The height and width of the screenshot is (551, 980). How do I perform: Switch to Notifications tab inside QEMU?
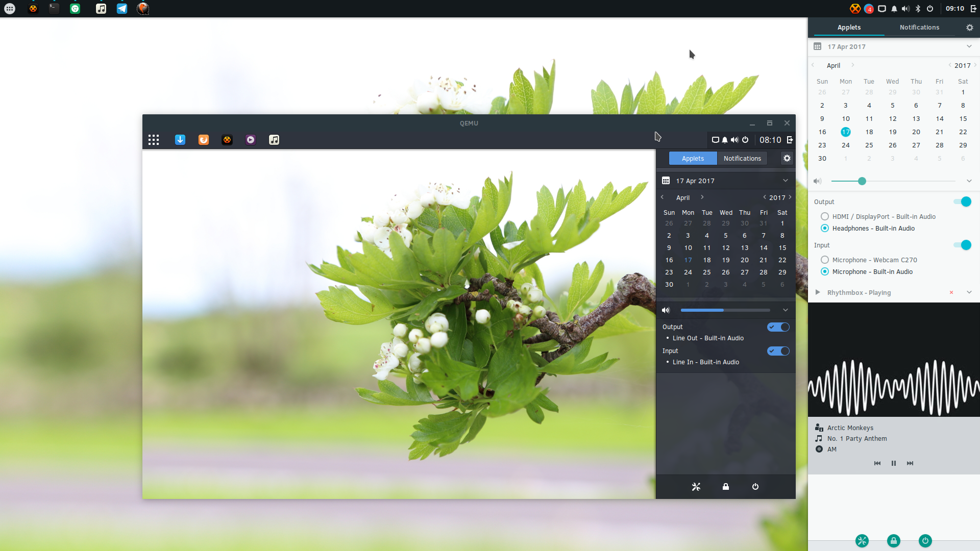742,159
